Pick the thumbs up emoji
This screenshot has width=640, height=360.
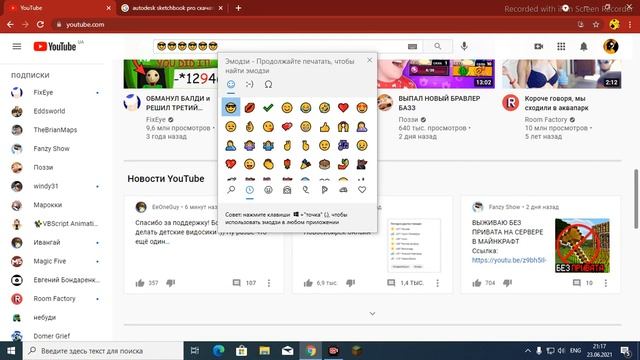(x=324, y=127)
